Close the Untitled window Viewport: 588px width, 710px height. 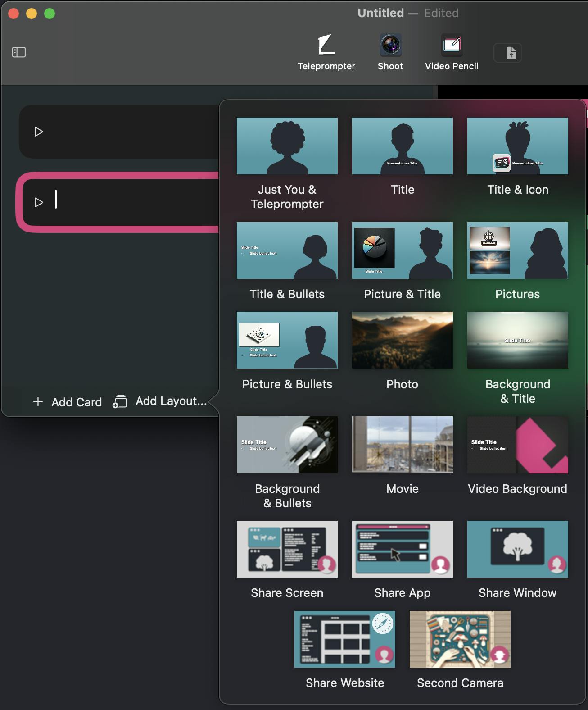[14, 14]
